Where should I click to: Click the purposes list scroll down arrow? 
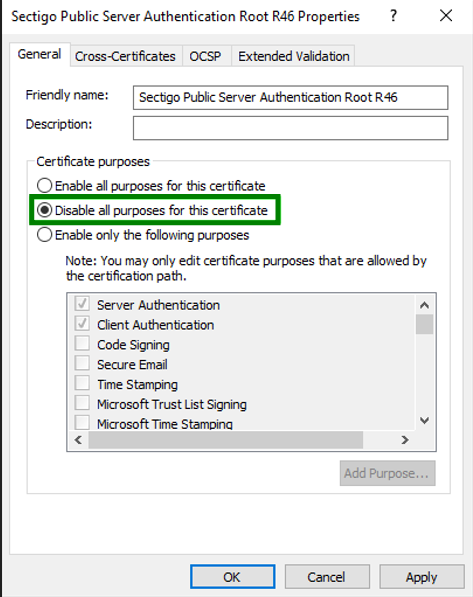[424, 420]
